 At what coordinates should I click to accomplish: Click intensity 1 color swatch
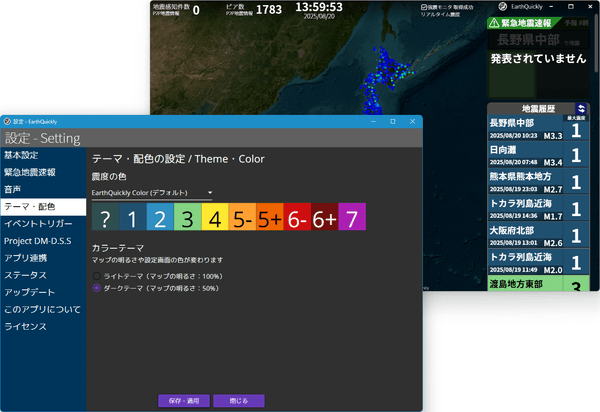pyautogui.click(x=133, y=217)
